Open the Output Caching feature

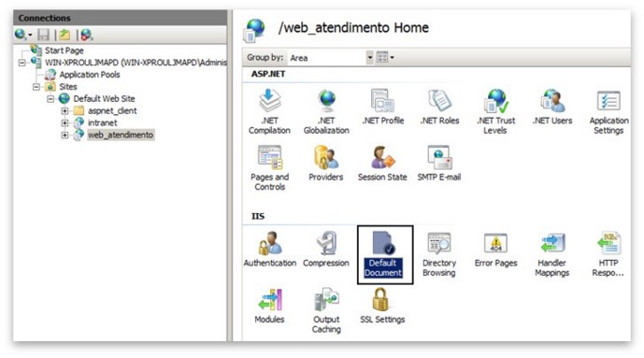click(326, 310)
